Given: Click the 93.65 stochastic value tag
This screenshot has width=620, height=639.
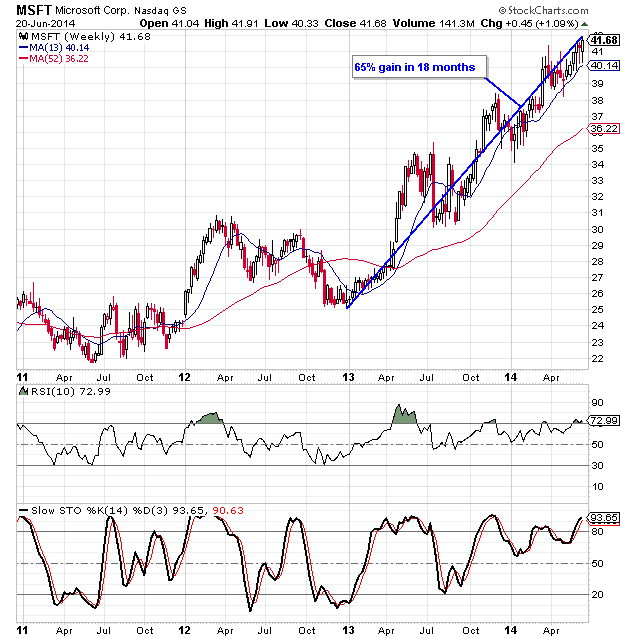Looking at the screenshot, I should (x=599, y=518).
